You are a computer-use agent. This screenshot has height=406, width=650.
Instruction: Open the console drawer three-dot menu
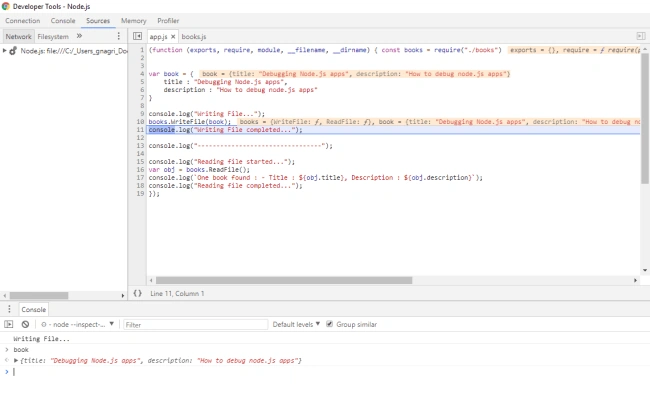click(x=9, y=309)
